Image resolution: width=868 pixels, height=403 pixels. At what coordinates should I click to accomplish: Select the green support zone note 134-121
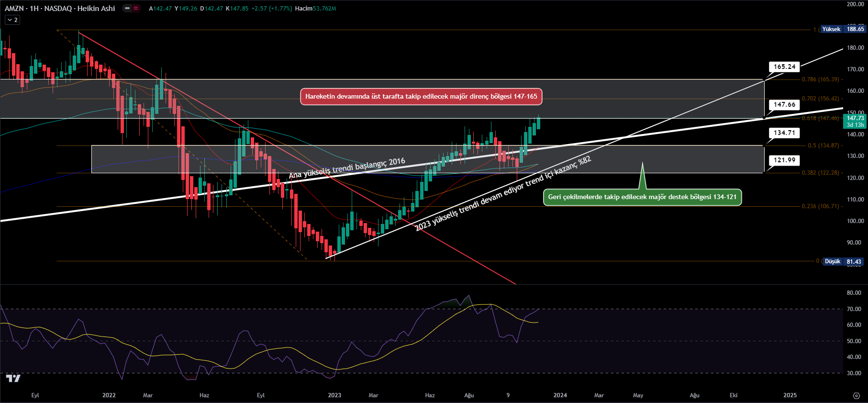coord(642,197)
